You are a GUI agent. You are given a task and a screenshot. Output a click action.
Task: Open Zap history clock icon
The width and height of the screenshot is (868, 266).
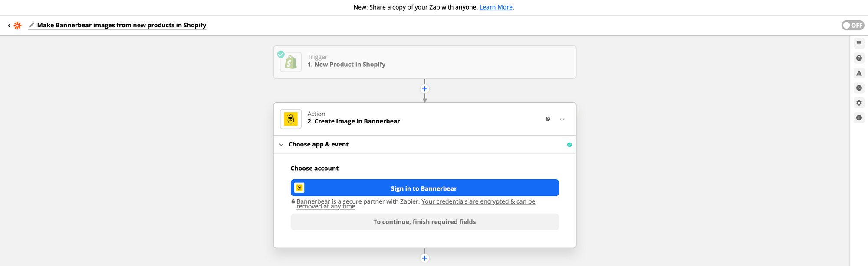coord(859,88)
